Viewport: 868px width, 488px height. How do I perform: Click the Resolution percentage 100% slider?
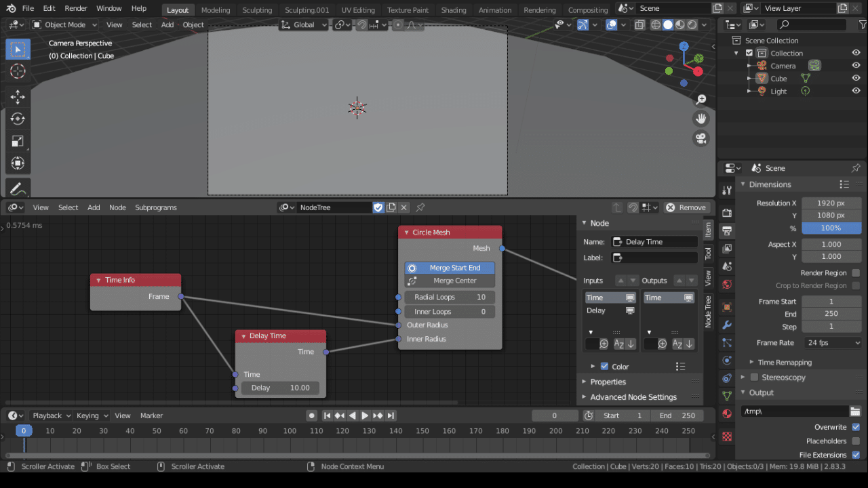[x=831, y=228]
